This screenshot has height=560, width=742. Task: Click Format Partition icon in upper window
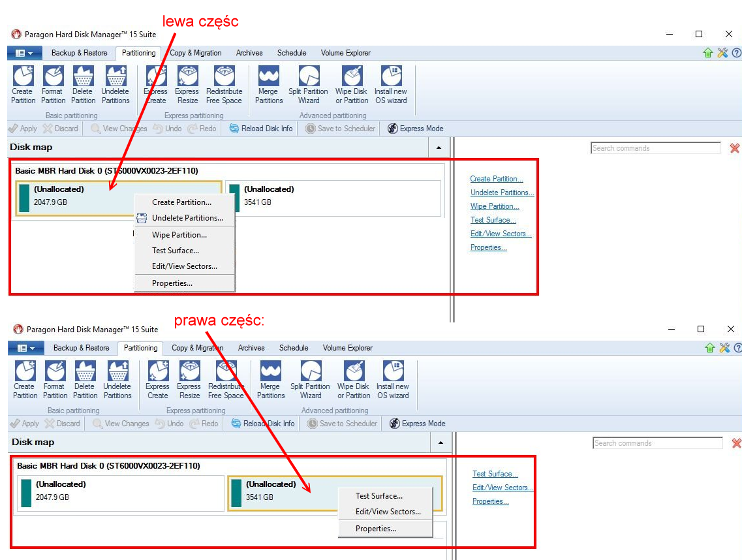[53, 86]
